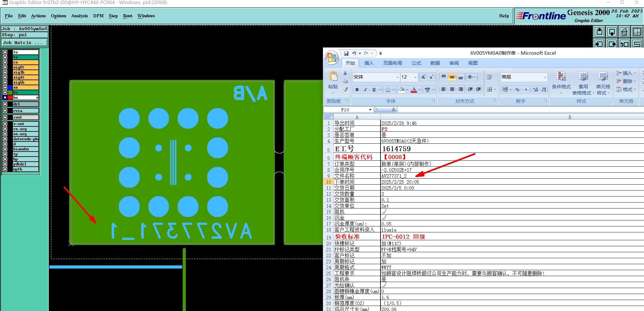This screenshot has height=311, width=644.
Task: Click the 格式 cells button in Excel
Action: tap(626, 90)
